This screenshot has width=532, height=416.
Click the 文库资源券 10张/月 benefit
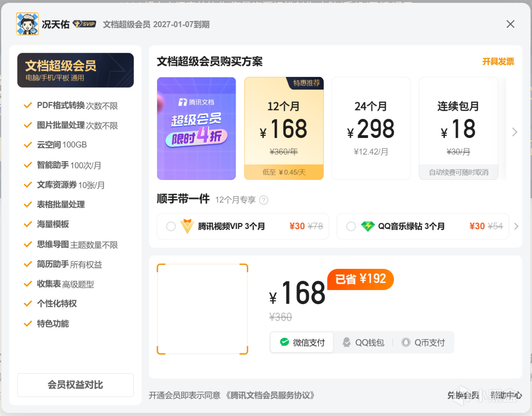pyautogui.click(x=64, y=185)
